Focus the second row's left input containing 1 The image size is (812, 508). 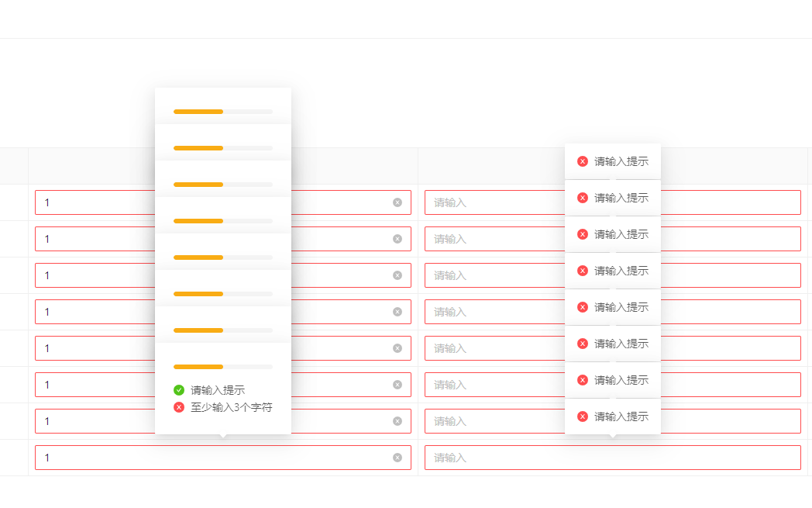tap(223, 239)
